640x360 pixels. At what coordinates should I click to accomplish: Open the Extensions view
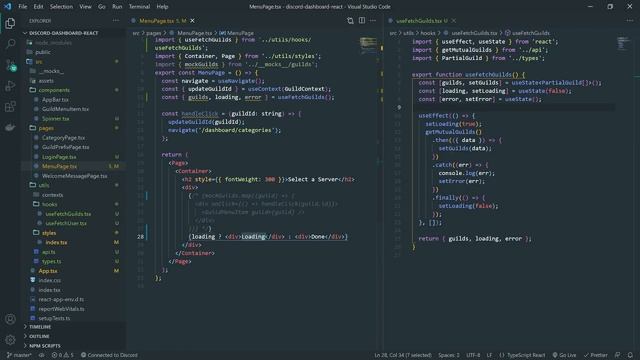coord(10,107)
